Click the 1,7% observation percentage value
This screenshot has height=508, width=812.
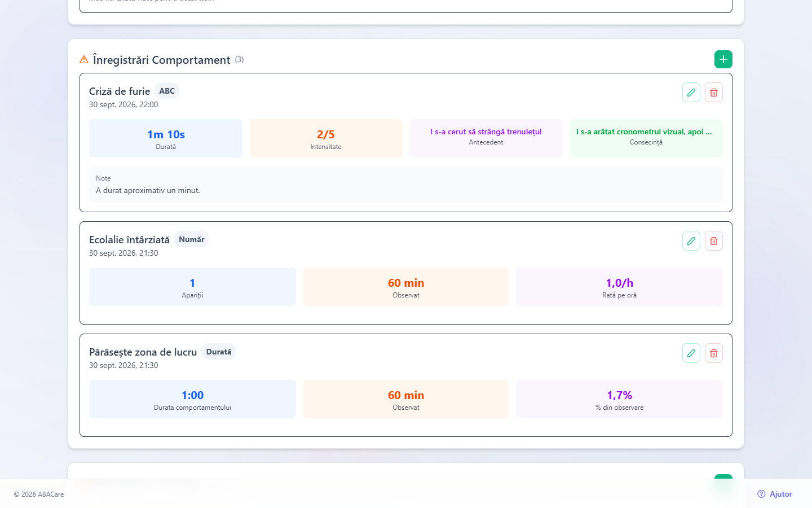[x=620, y=395]
